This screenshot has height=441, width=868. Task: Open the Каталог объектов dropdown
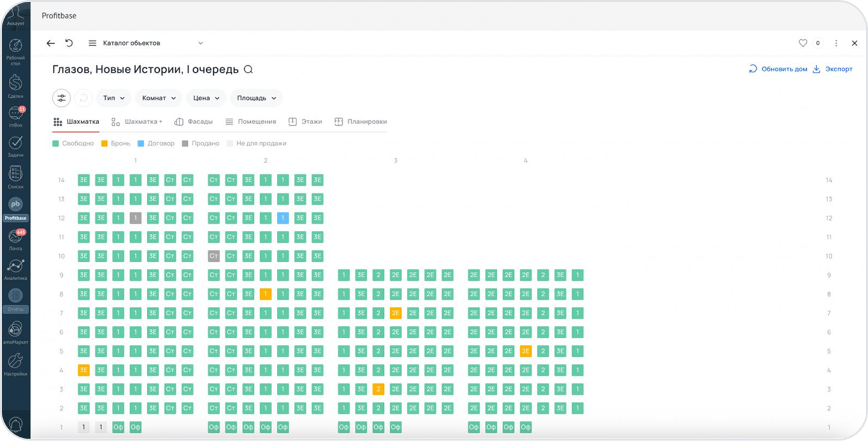pos(146,43)
